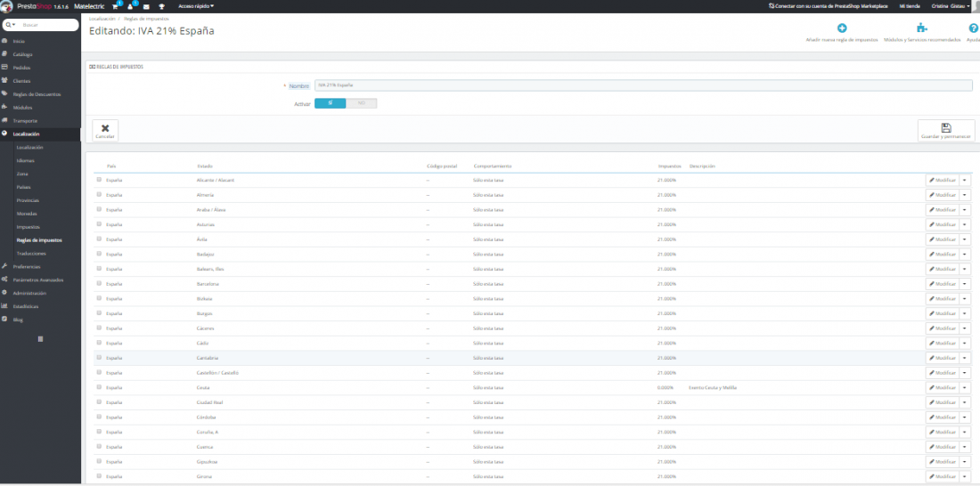Tick the checkbox for Ceuta row

pyautogui.click(x=99, y=387)
